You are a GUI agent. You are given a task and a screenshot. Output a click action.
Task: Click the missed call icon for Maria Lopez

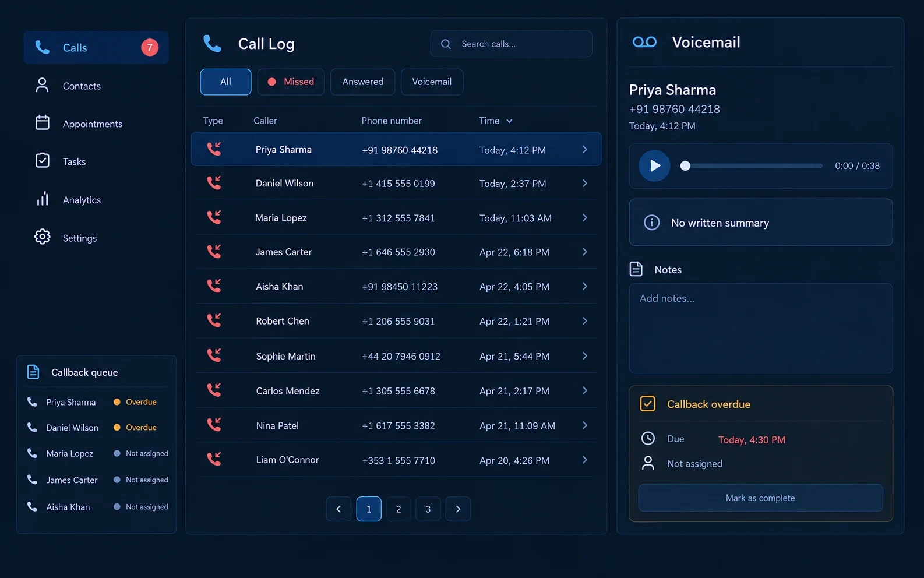pyautogui.click(x=214, y=217)
